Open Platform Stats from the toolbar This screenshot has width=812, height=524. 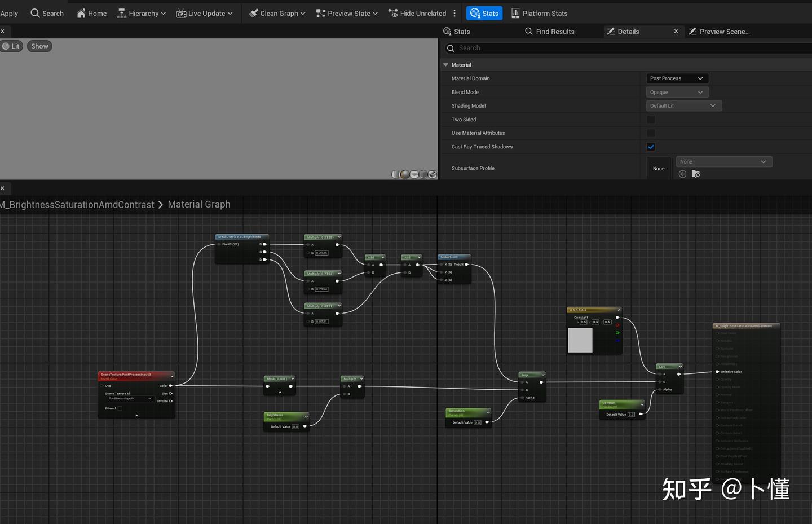(539, 13)
